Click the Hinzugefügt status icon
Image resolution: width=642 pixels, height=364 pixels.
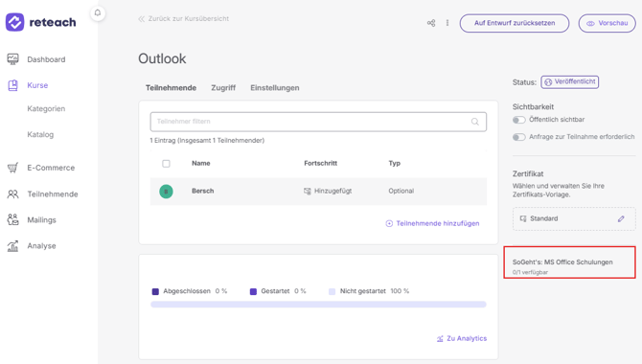pos(307,191)
